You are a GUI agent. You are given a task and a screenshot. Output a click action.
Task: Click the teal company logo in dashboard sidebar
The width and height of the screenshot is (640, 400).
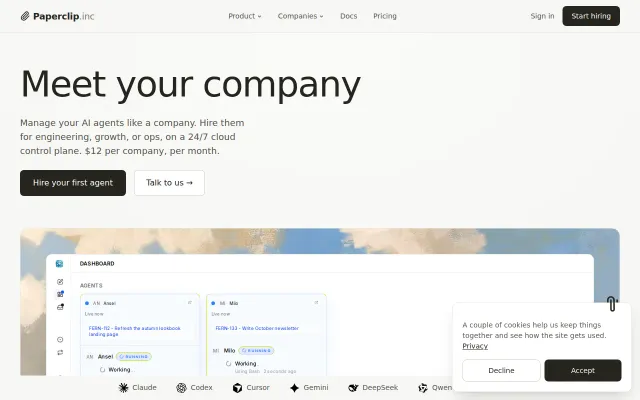(59, 264)
